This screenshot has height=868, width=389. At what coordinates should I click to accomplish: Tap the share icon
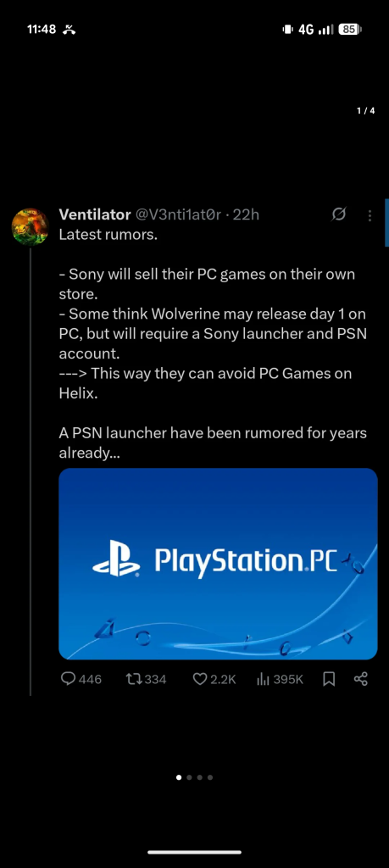[361, 679]
